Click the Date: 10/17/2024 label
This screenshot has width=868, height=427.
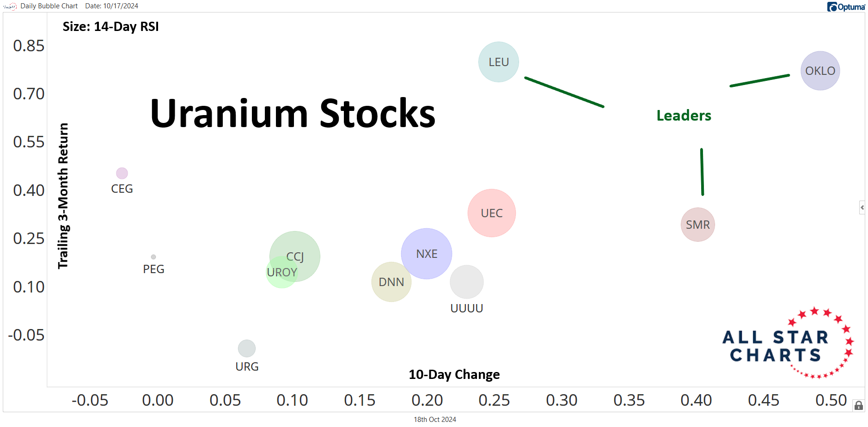click(111, 6)
